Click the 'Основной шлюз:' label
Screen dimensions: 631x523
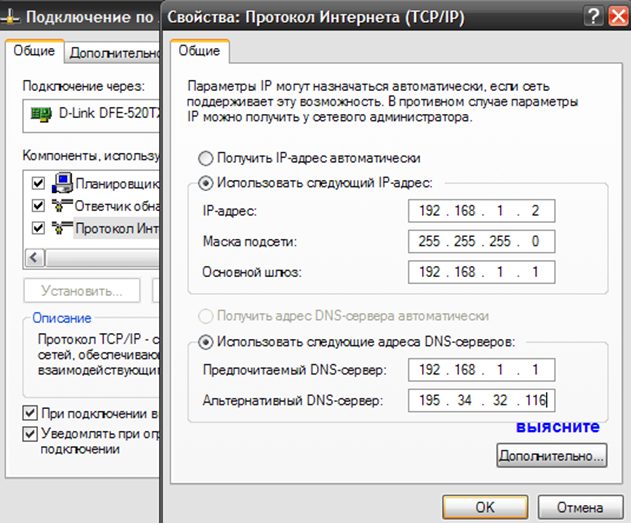click(x=252, y=272)
